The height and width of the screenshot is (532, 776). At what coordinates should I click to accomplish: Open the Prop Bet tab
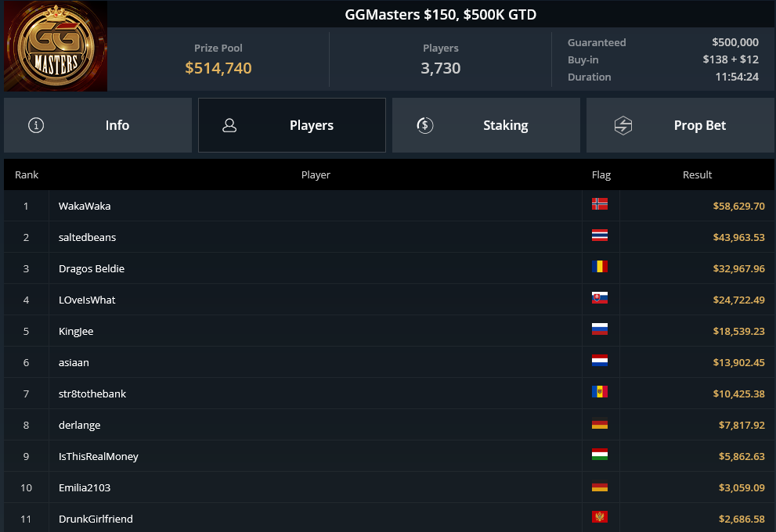click(680, 125)
